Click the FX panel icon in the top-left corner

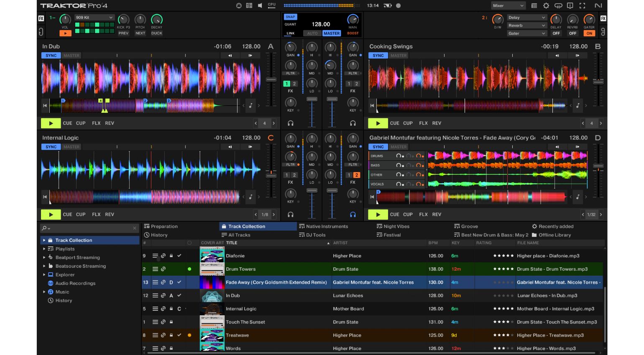[x=40, y=18]
